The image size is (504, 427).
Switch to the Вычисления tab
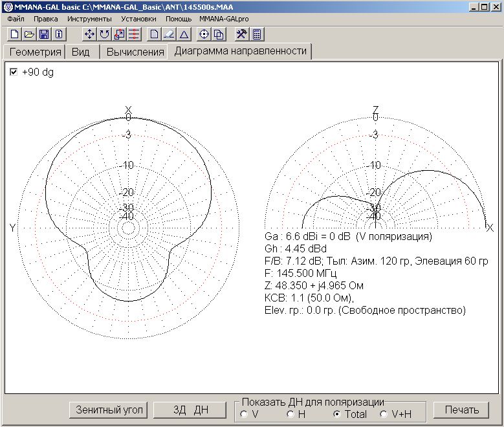pos(135,52)
